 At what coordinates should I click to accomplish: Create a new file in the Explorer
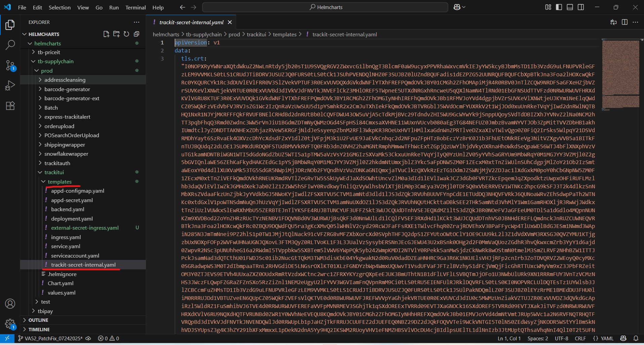click(106, 34)
